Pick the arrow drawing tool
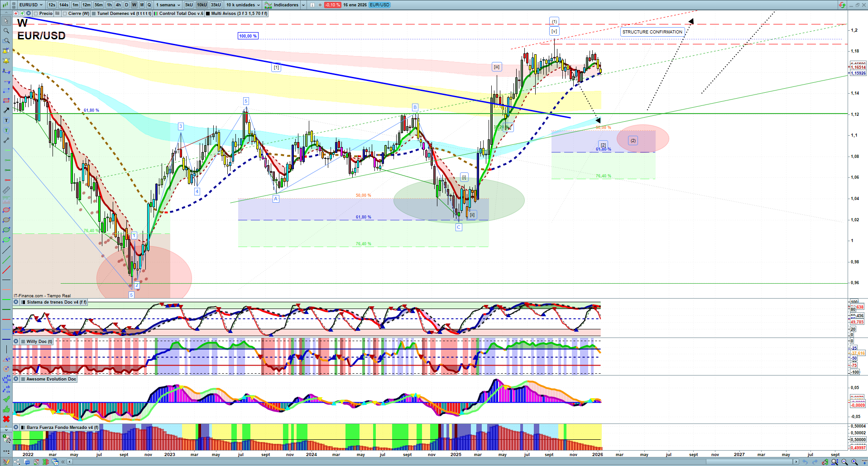 (x=6, y=110)
